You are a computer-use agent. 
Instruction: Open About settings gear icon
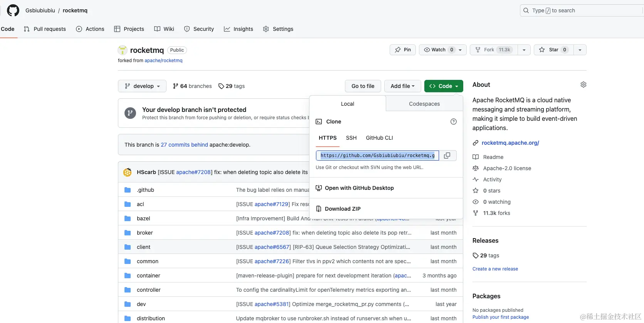coord(583,85)
